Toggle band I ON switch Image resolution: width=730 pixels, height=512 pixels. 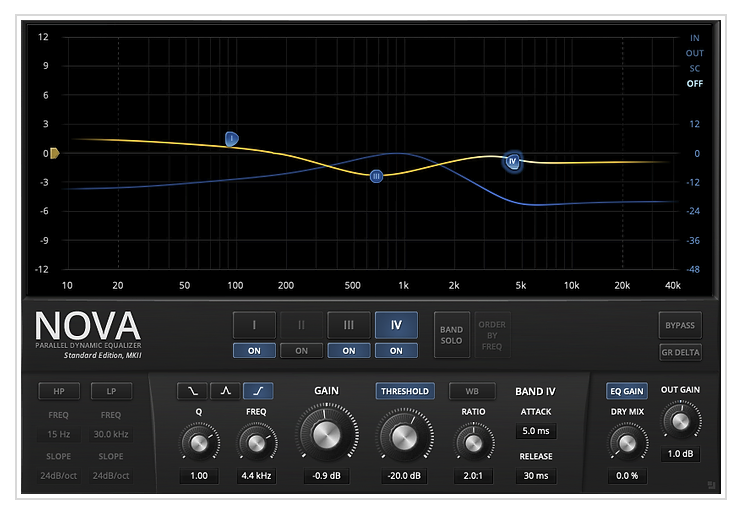254,350
